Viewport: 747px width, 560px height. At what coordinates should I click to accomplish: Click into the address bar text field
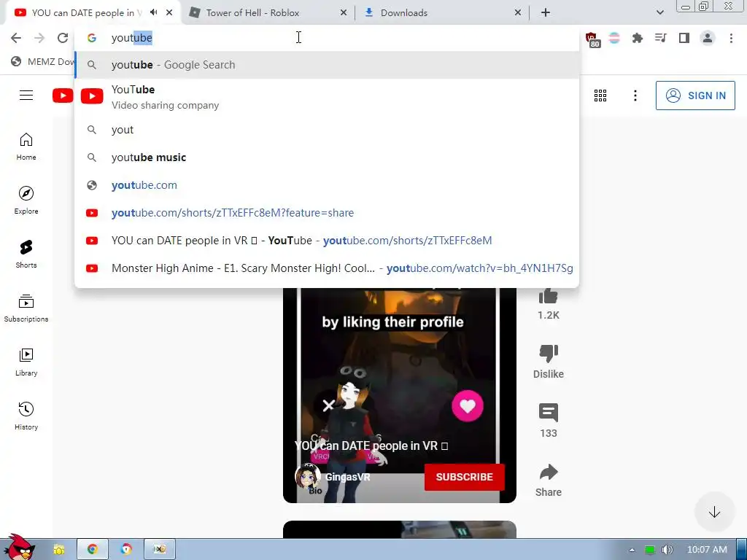(x=327, y=38)
